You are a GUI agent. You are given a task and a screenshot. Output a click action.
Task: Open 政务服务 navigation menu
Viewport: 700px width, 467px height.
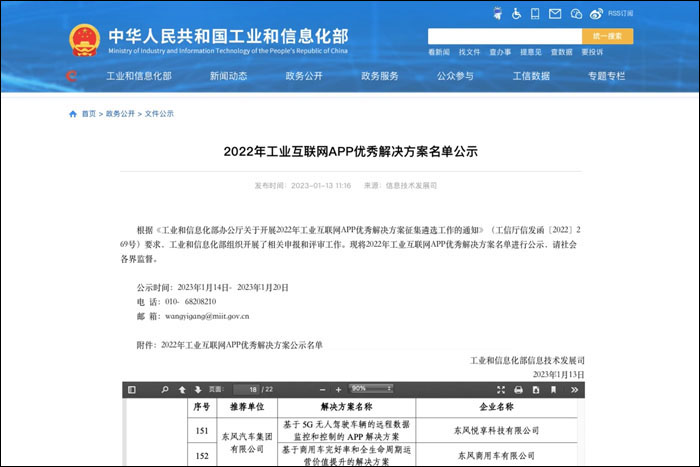click(380, 76)
